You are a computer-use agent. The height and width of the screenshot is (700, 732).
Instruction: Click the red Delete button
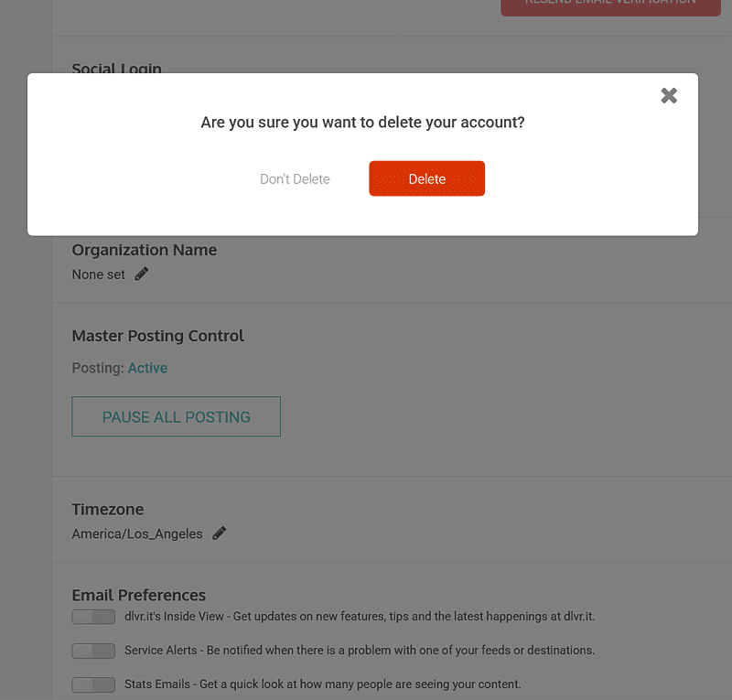tap(426, 178)
